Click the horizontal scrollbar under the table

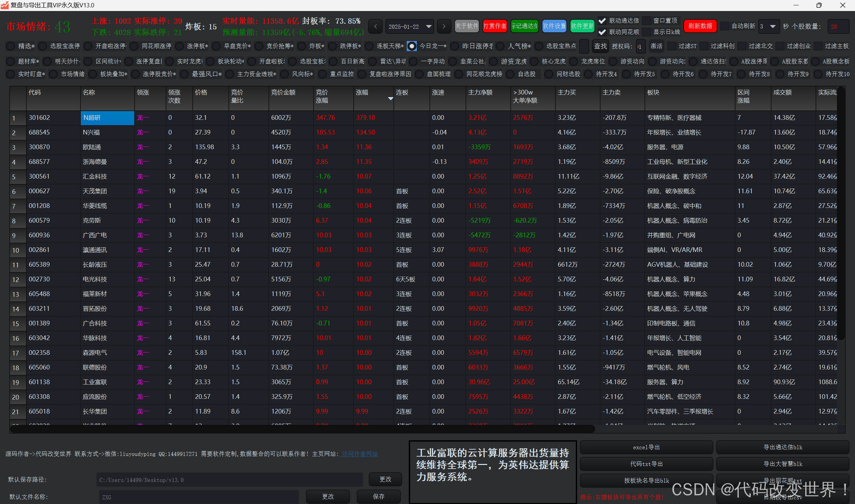[x=303, y=429]
